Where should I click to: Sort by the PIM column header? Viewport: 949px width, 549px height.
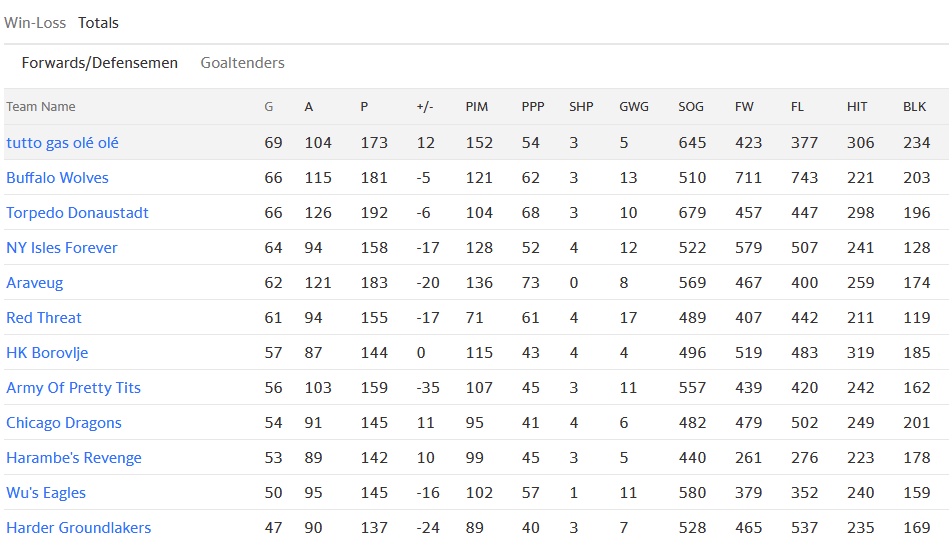[x=476, y=107]
